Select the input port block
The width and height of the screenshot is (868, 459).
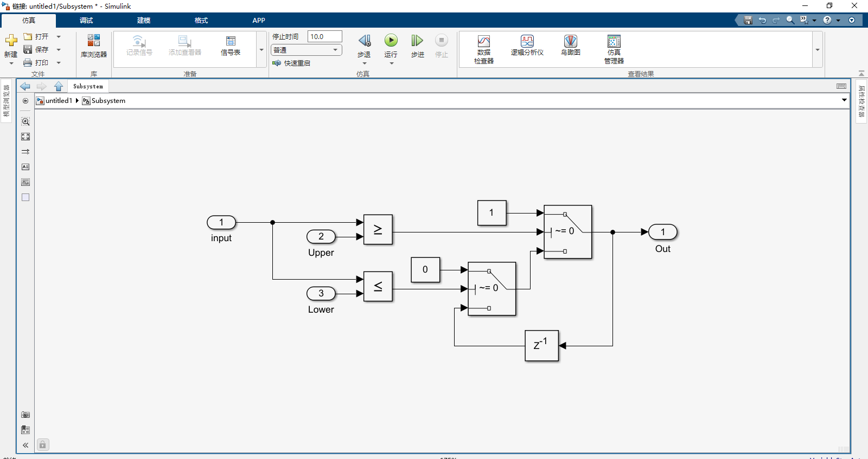tap(221, 222)
